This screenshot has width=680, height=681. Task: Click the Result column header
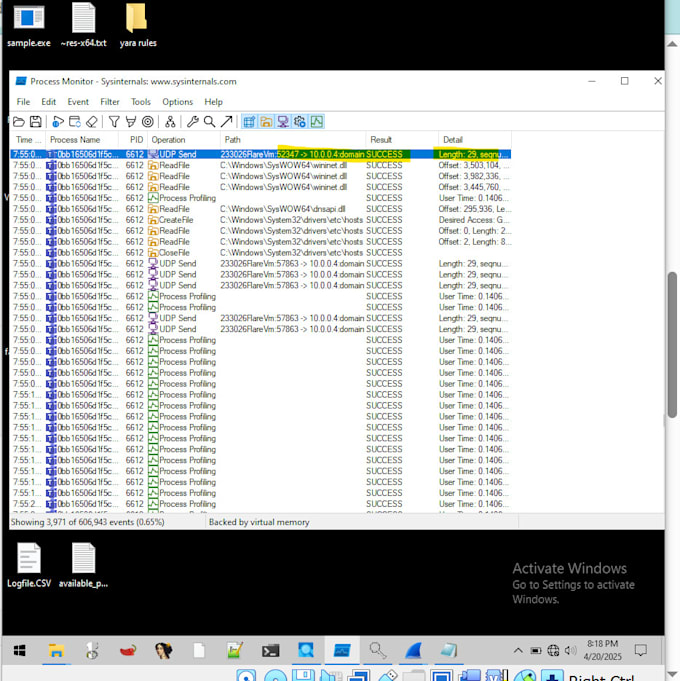click(x=402, y=140)
